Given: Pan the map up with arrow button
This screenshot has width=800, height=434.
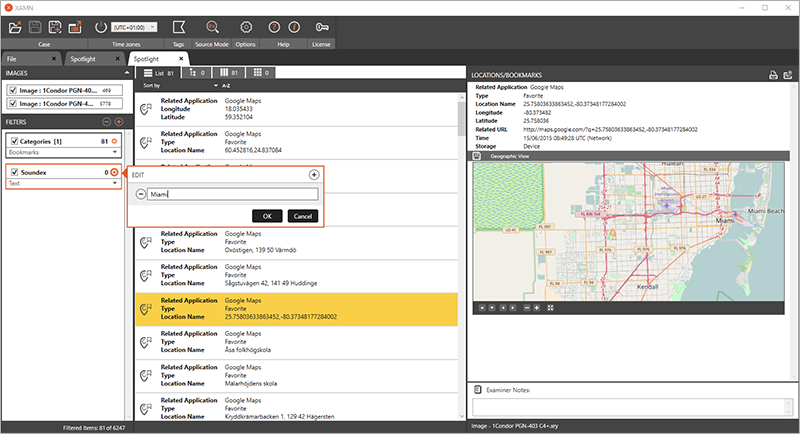Looking at the screenshot, I should click(x=482, y=308).
